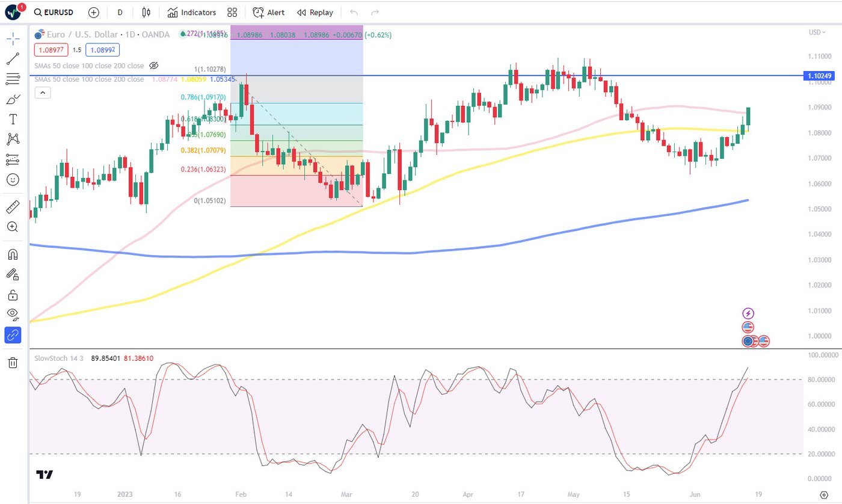Viewport: 842px width, 504px height.
Task: Select the Brush drawing tool
Action: click(13, 99)
